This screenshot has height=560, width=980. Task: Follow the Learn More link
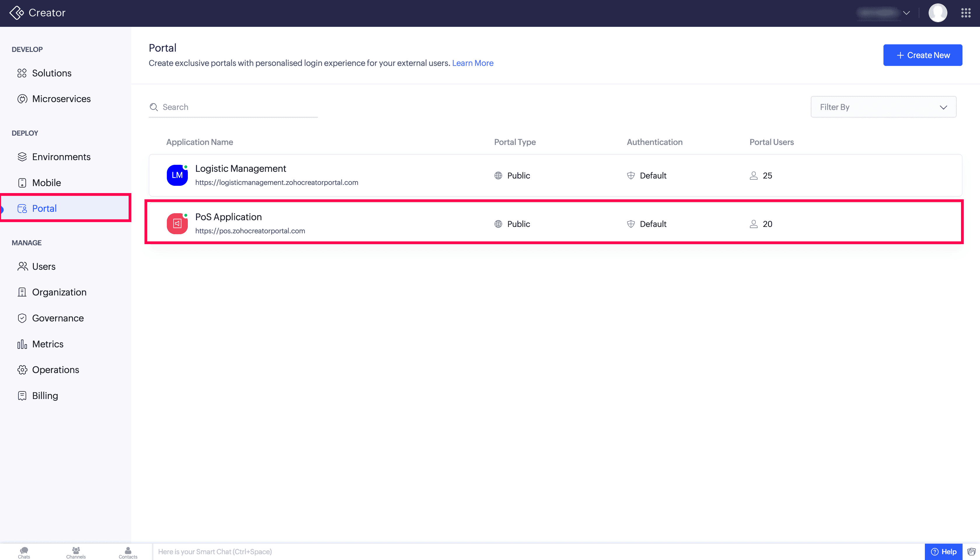click(472, 63)
